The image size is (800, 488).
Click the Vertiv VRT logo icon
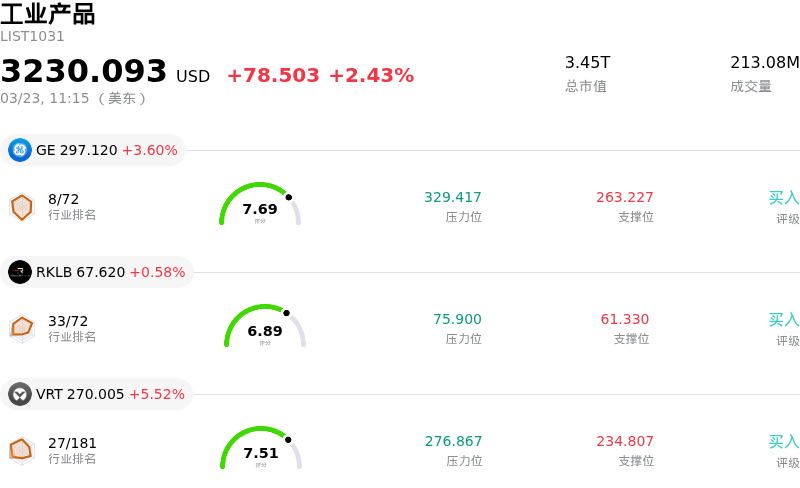coord(20,394)
